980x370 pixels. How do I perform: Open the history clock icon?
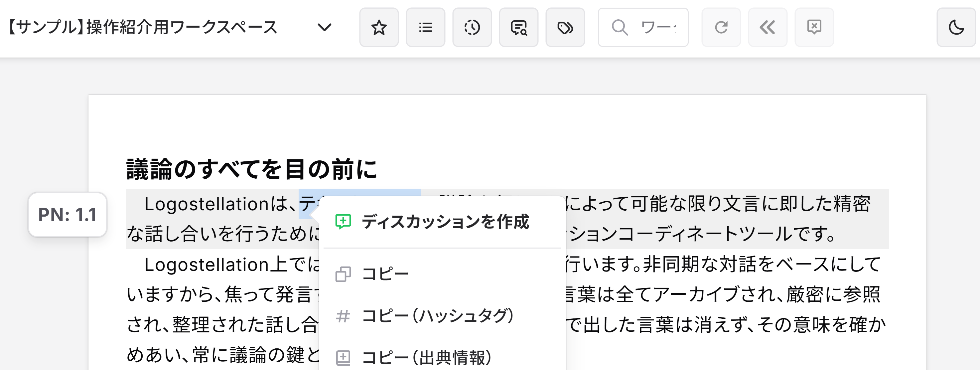point(472,27)
